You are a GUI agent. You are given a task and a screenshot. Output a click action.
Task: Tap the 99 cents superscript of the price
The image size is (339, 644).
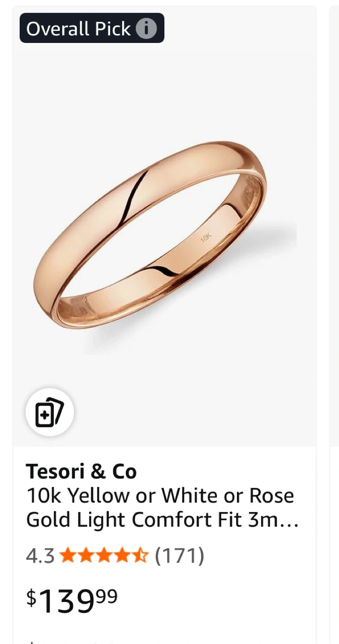[107, 596]
